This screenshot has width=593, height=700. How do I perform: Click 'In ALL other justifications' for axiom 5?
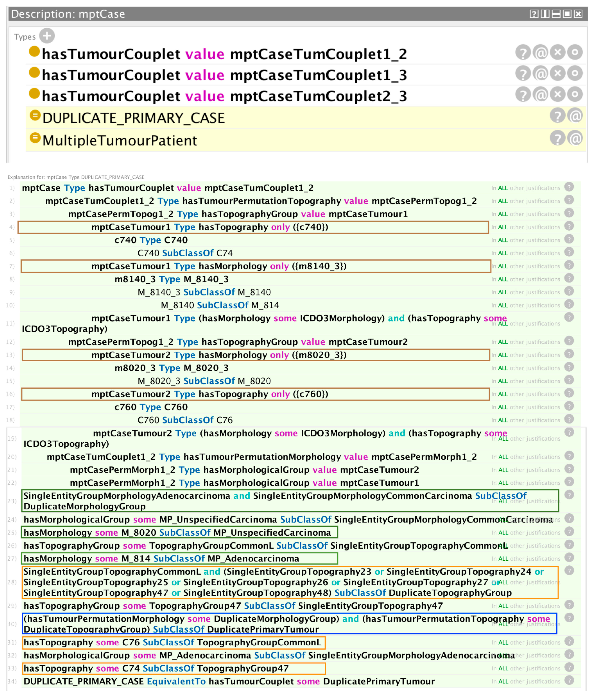click(525, 240)
